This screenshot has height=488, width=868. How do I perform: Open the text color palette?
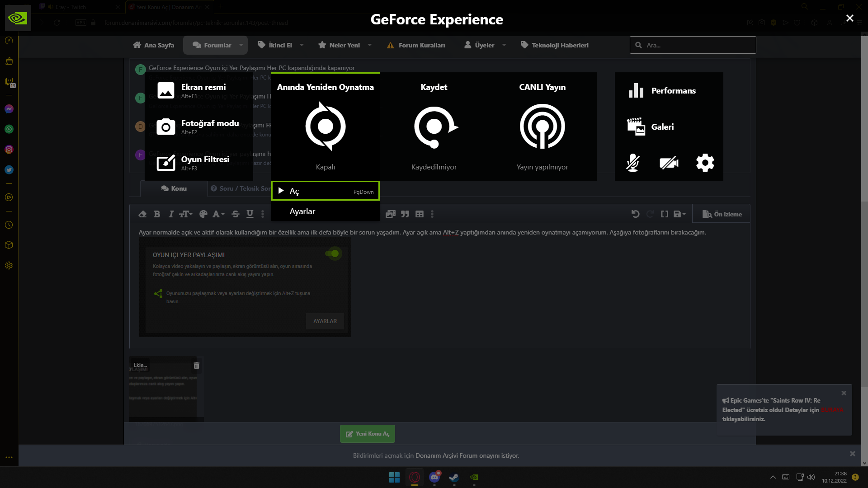(x=203, y=214)
